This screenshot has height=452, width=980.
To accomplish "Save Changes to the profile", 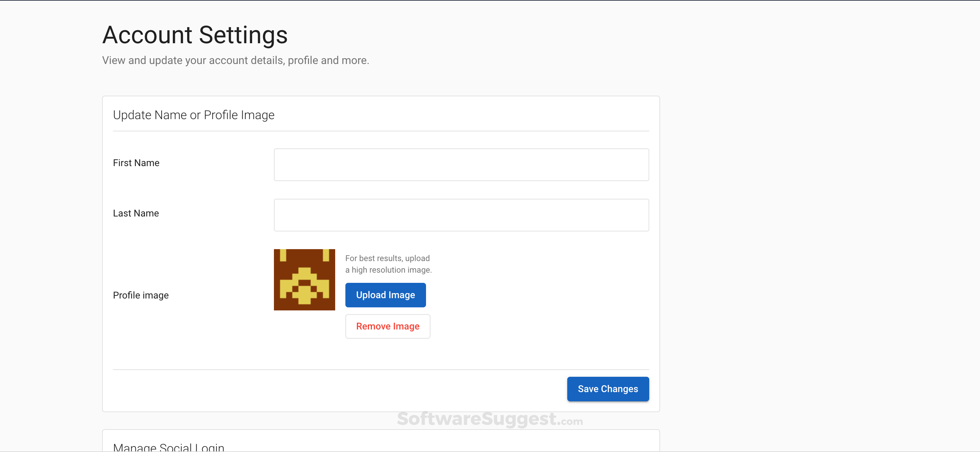I will point(607,388).
